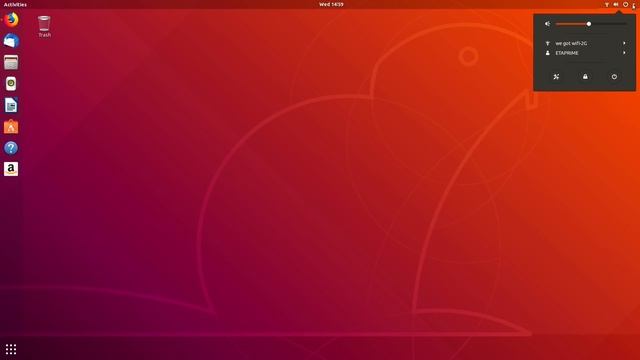This screenshot has height=360, width=640.
Task: Open system settings from the system menu
Action: click(556, 77)
